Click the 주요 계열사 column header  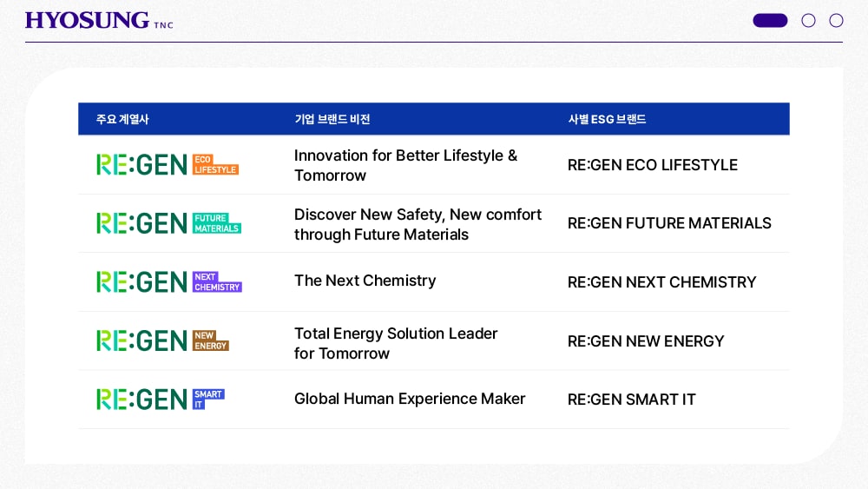tap(122, 119)
